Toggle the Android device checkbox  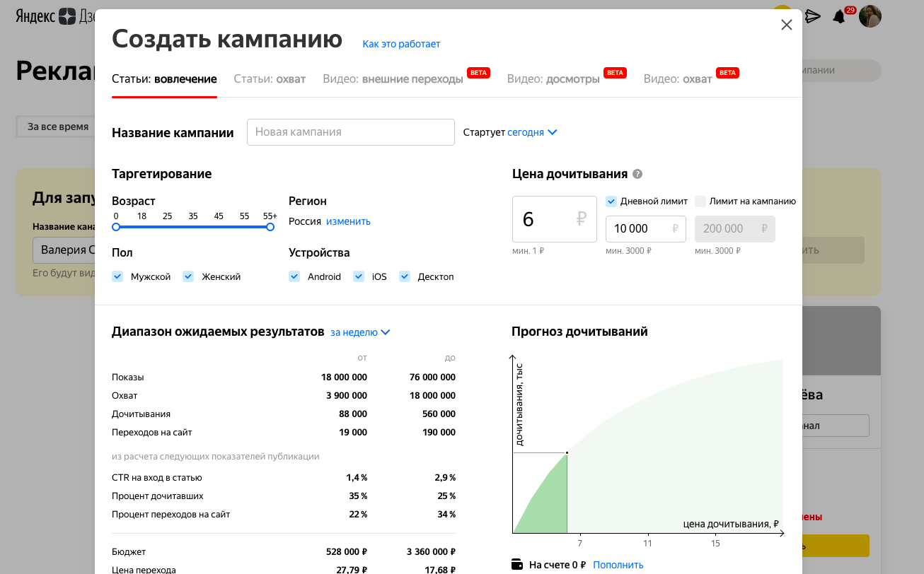click(x=294, y=276)
